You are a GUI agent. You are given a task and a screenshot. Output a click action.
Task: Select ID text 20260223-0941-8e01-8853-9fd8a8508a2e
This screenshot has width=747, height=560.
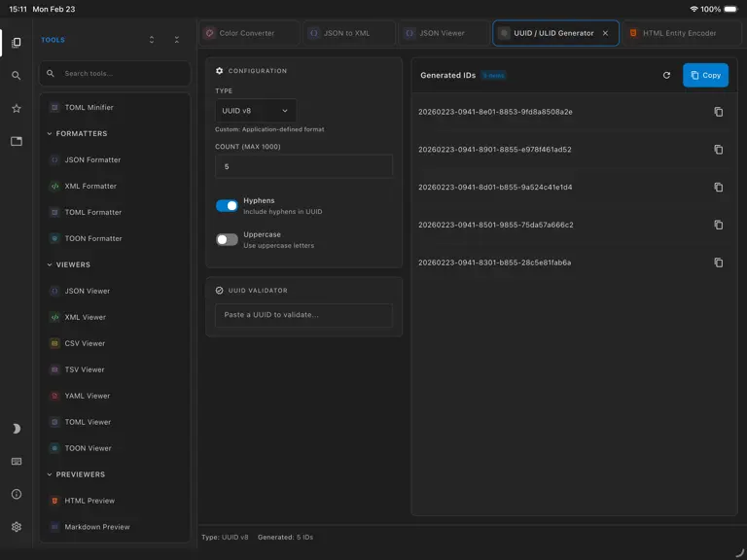coord(495,112)
